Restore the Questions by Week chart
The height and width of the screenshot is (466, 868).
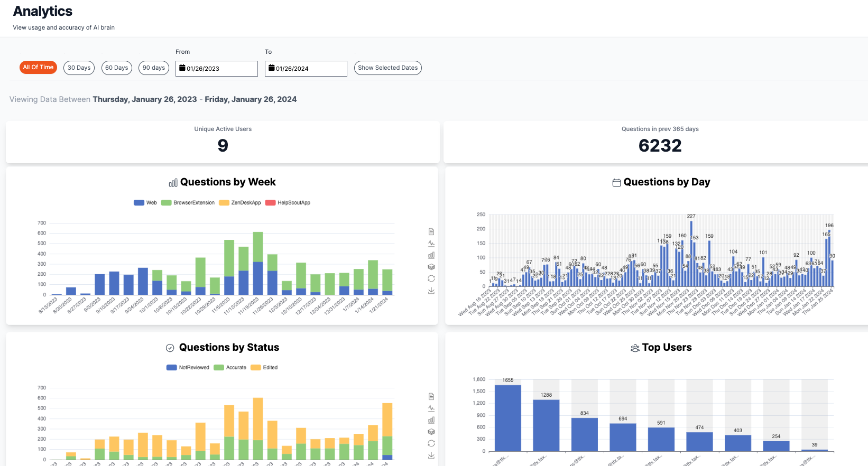(x=431, y=278)
